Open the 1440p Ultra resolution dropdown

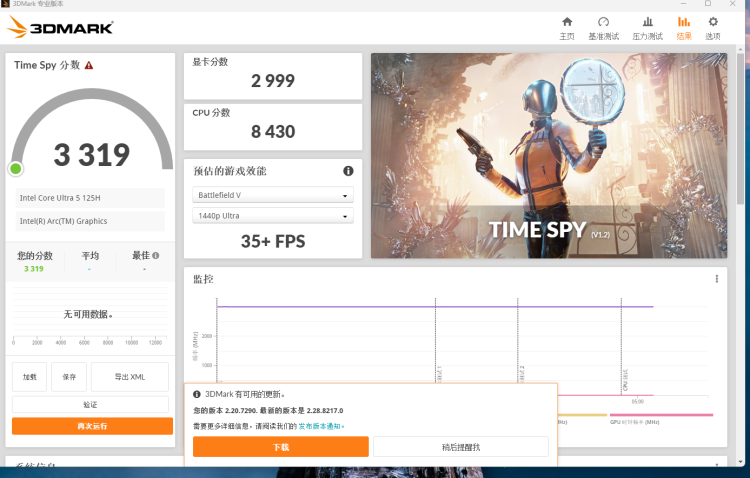click(273, 216)
